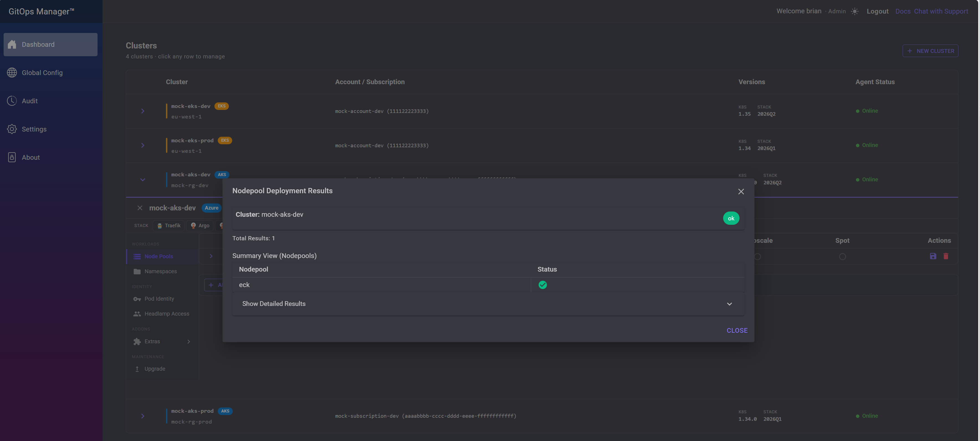Click the Nodepool column header in dialog
The height and width of the screenshot is (441, 980).
click(253, 270)
